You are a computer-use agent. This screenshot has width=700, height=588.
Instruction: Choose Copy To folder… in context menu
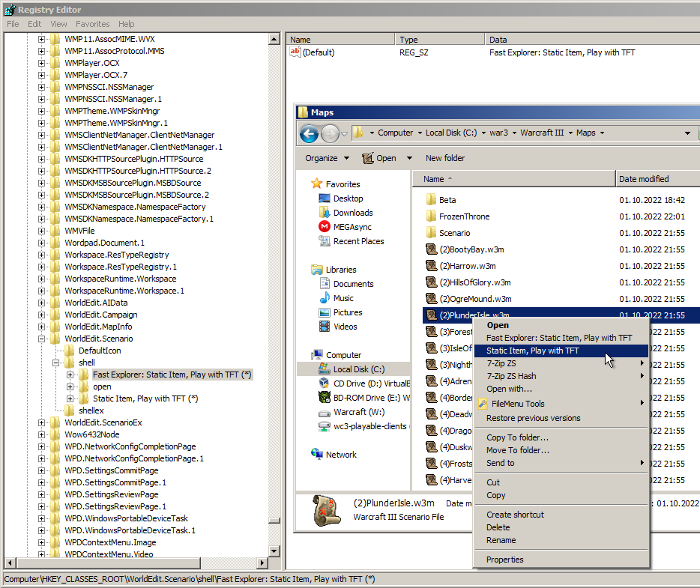561,437
